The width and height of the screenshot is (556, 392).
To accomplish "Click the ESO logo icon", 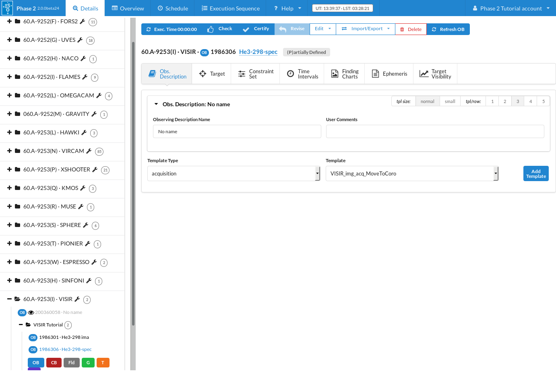I will 7,8.
